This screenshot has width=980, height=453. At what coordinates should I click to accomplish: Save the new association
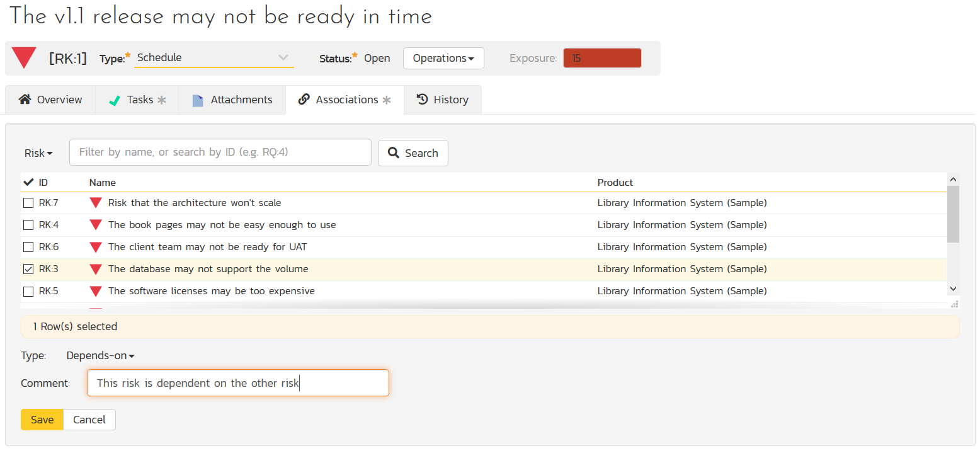42,420
